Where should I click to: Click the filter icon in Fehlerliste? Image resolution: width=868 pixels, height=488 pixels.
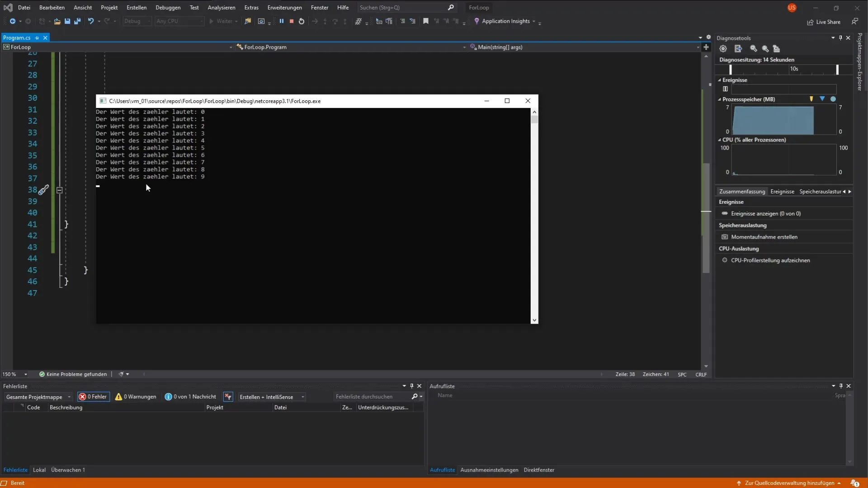pyautogui.click(x=228, y=397)
